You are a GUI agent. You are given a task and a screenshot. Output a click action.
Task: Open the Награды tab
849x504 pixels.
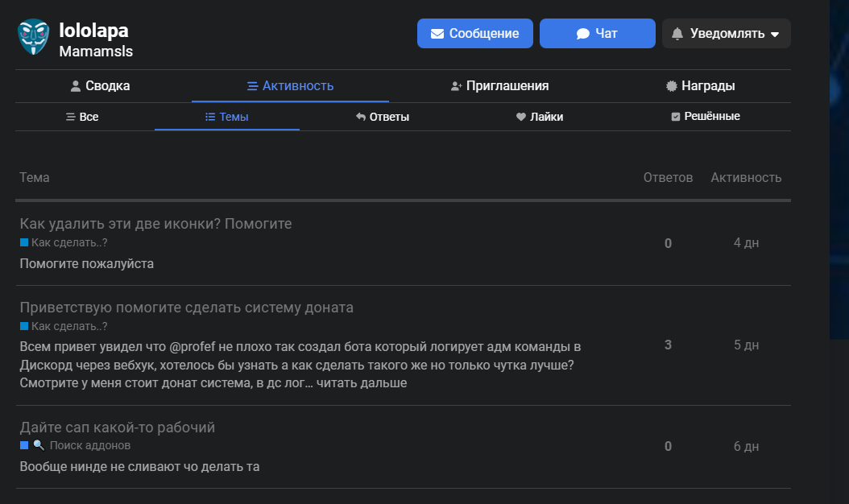700,86
